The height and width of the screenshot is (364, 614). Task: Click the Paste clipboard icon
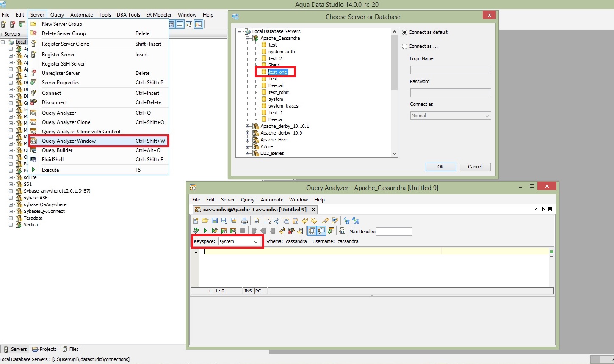tap(295, 221)
